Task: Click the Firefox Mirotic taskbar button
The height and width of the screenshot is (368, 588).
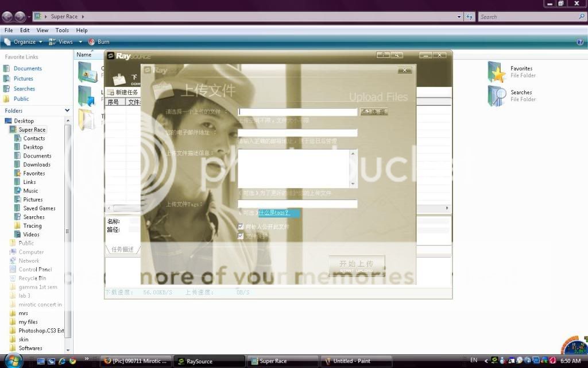Action: click(x=136, y=361)
